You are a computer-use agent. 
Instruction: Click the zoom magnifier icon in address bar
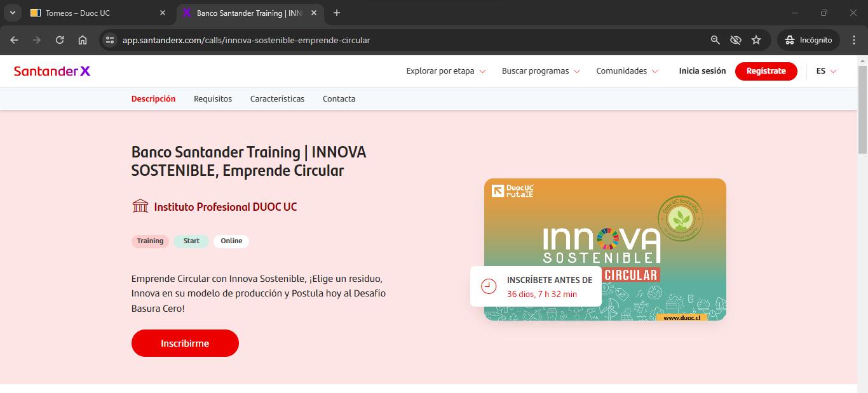tap(715, 40)
